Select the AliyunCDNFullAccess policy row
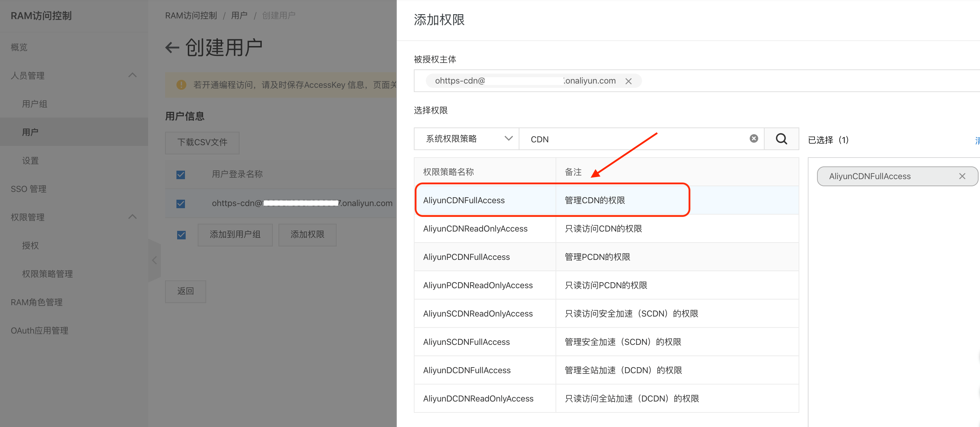This screenshot has height=427, width=980. point(607,200)
